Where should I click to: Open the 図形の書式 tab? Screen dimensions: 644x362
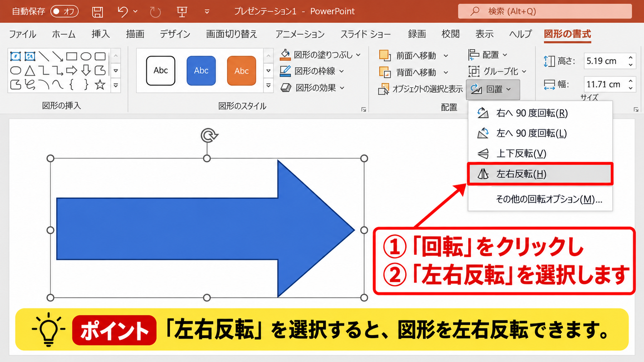tap(567, 34)
